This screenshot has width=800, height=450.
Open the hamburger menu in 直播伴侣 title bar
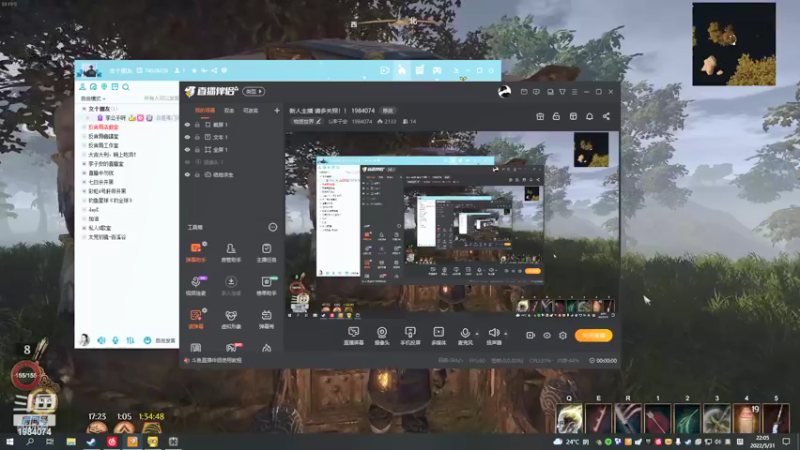pos(574,92)
